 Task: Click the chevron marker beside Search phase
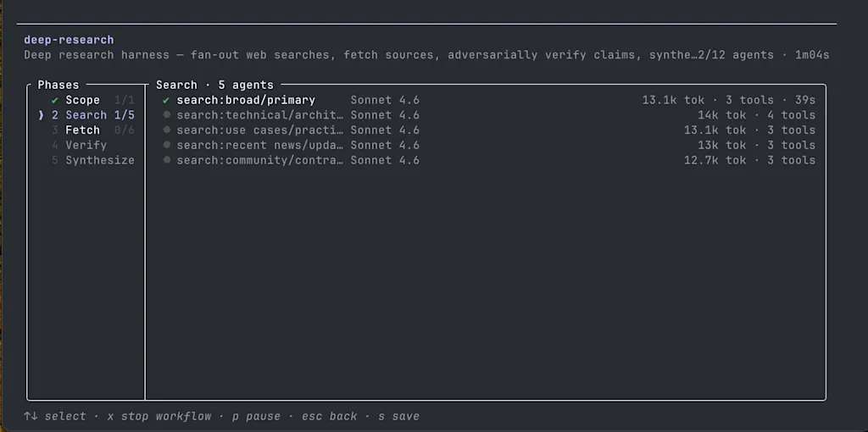[x=41, y=115]
